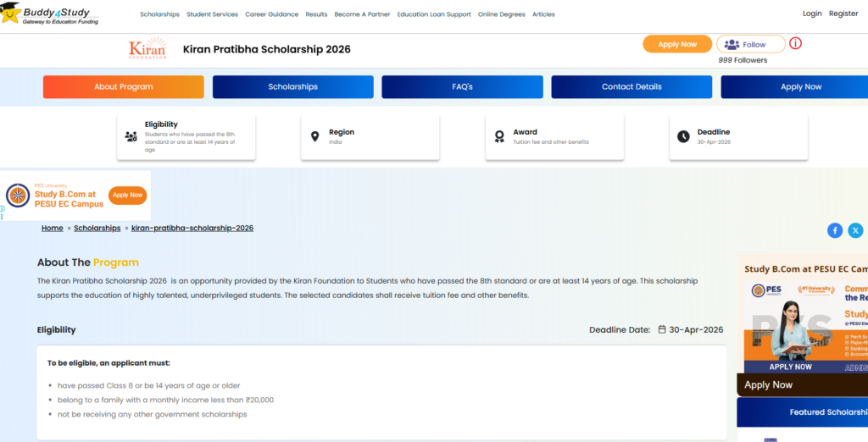Click the orange Apply Now header button
The image size is (868, 442).
coord(677,44)
